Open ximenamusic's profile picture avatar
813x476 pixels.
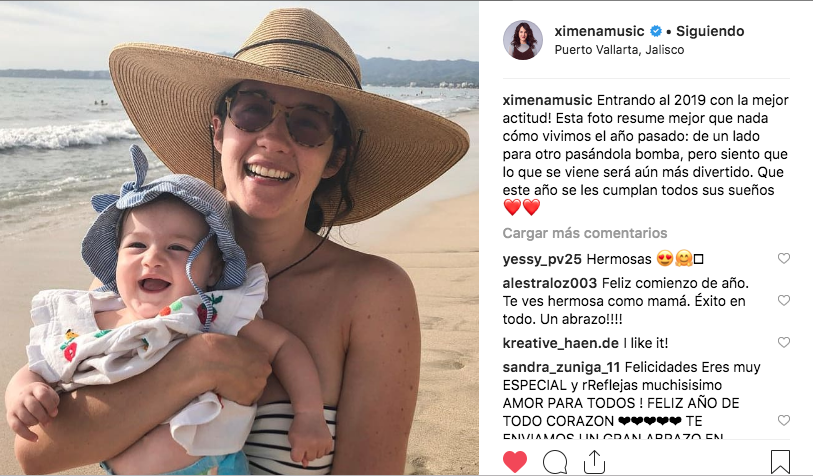[523, 40]
